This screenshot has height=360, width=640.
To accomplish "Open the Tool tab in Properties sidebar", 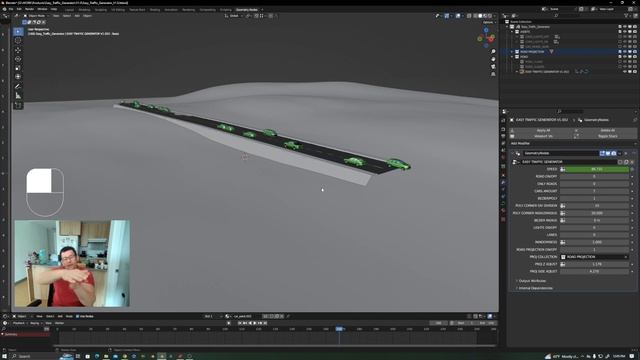I will pos(503,120).
